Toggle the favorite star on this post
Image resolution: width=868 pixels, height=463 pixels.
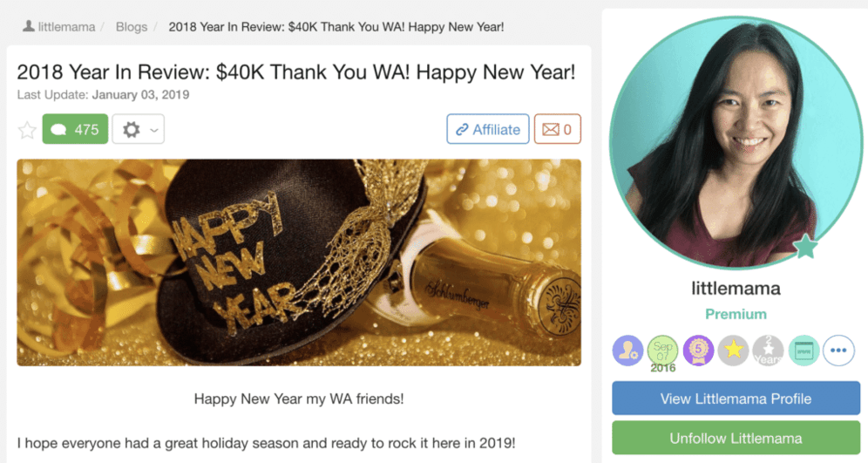click(x=27, y=130)
